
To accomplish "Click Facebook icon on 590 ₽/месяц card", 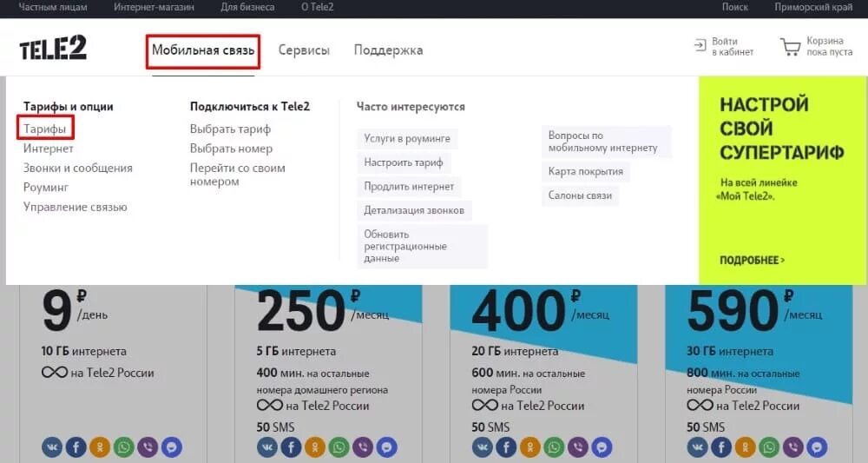I will [721, 447].
